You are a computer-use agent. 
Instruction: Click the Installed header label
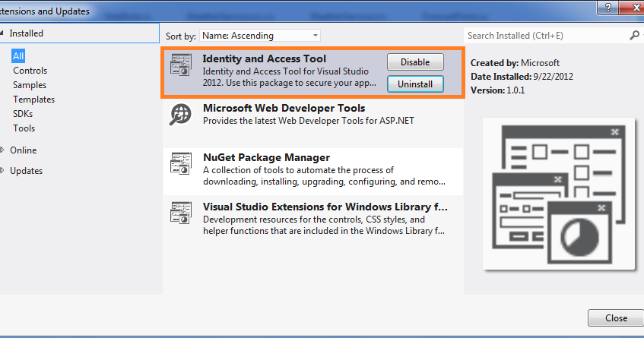(27, 33)
